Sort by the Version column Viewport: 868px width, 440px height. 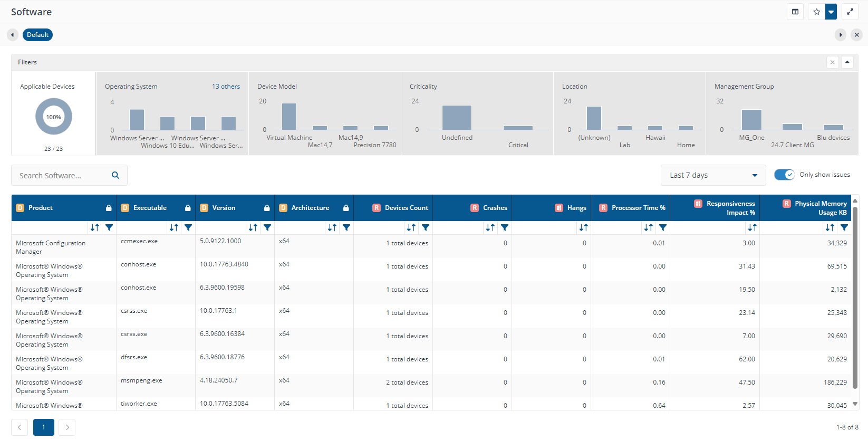[x=253, y=227]
